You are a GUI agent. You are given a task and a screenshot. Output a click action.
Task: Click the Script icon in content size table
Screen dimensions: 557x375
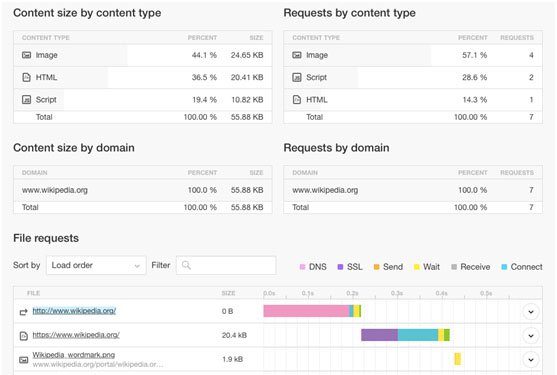point(27,100)
